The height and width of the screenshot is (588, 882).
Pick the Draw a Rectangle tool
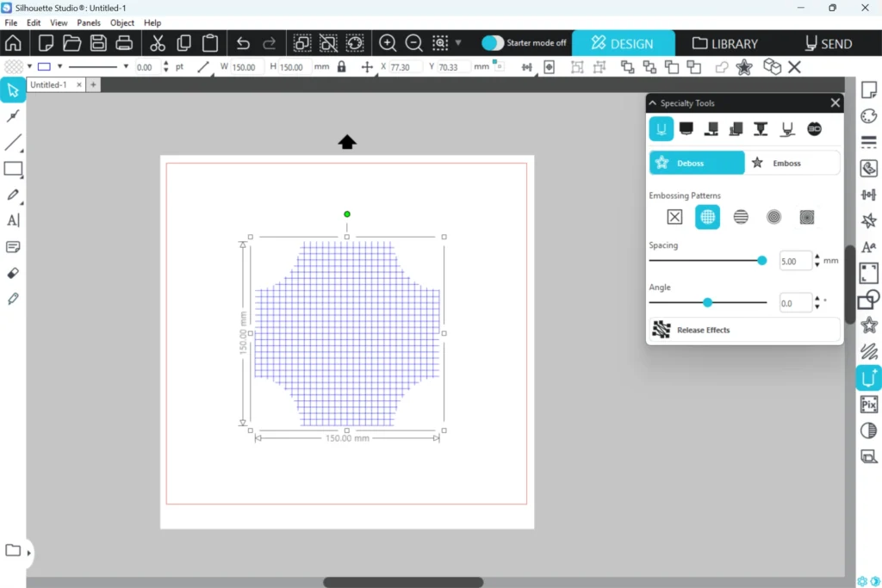pyautogui.click(x=13, y=169)
